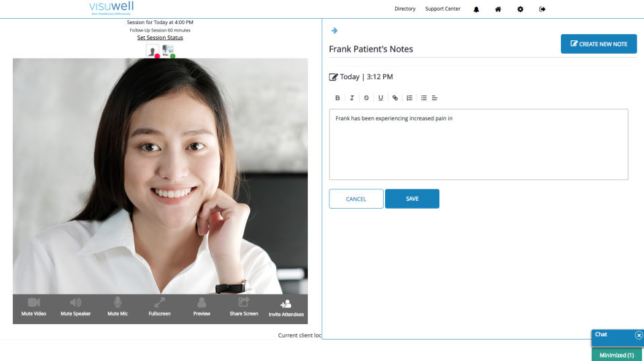Cancel the note edit
The image size is (644, 361).
(356, 199)
